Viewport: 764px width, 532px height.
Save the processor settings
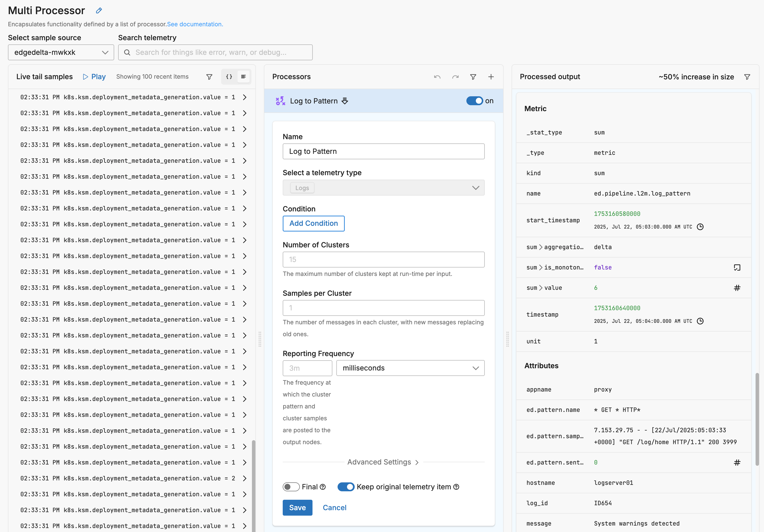297,508
